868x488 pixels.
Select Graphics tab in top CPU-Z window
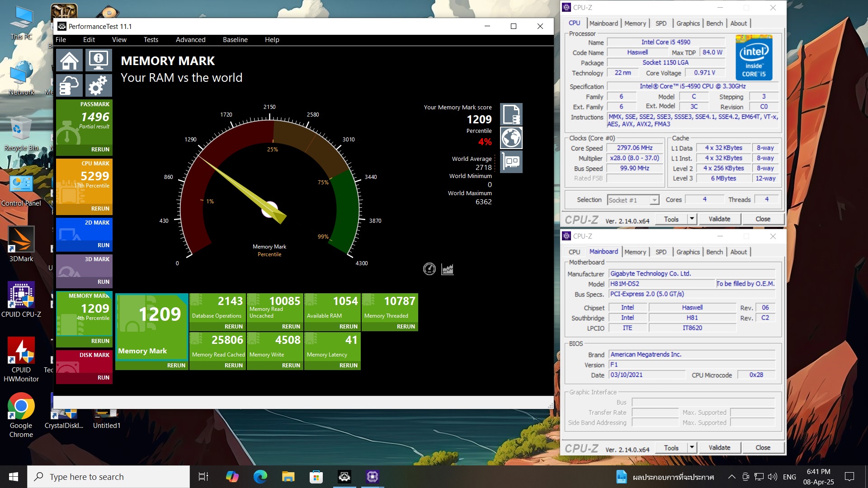coord(688,23)
